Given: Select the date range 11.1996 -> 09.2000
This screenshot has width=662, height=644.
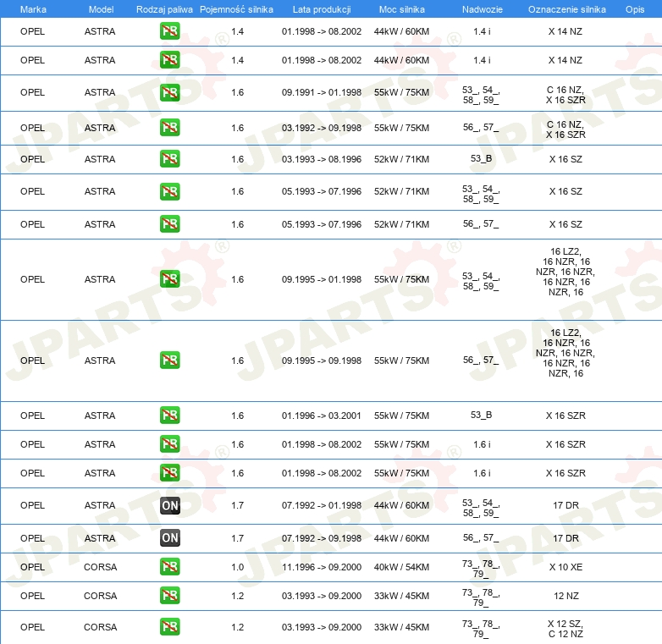Looking at the screenshot, I should tap(322, 567).
